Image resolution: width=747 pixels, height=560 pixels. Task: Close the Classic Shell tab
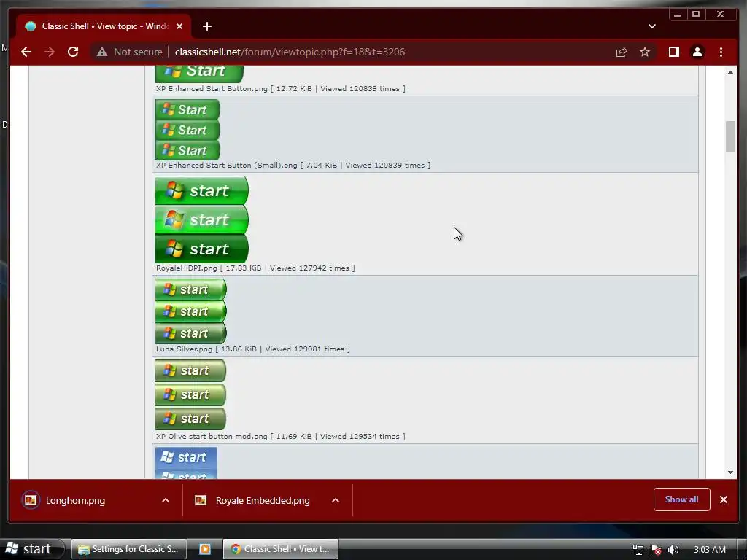179,26
